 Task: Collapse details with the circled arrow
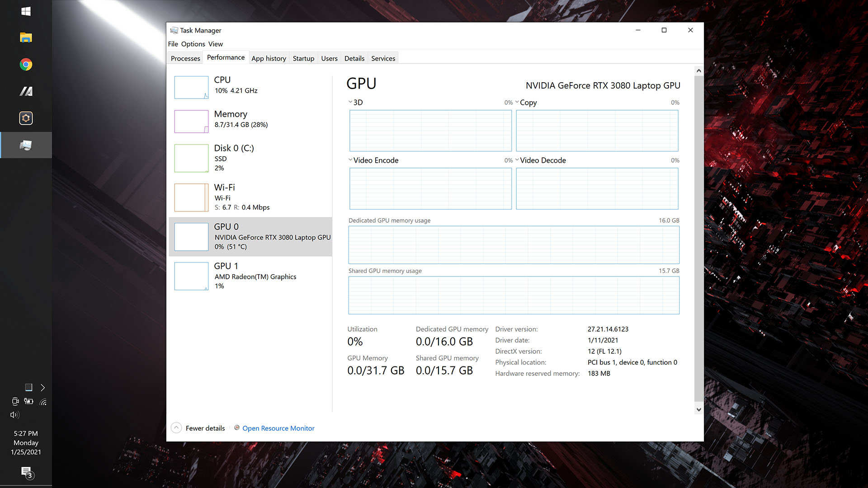coord(176,427)
